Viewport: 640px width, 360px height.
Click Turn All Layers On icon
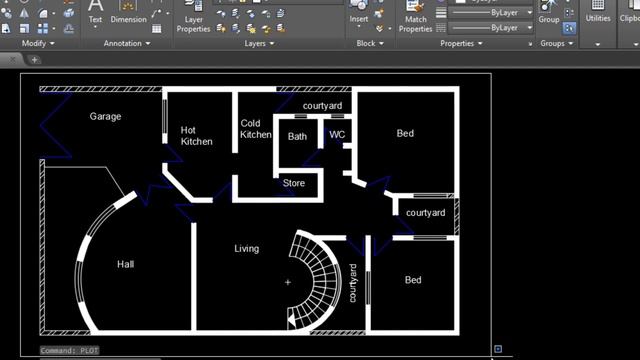click(221, 28)
